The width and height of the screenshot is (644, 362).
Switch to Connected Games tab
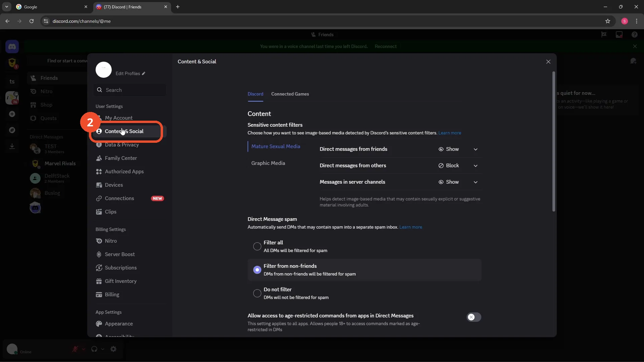point(290,94)
